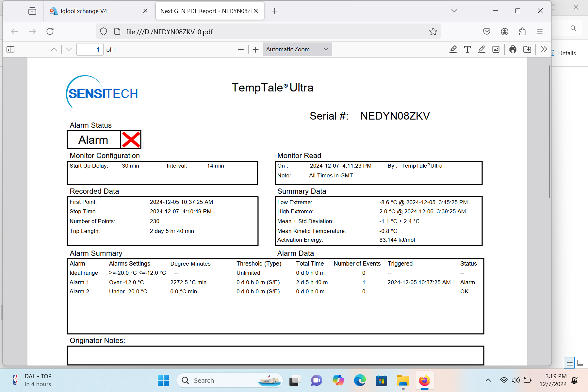This screenshot has width=588, height=392.
Task: Click the PDF vertical scrollbar
Action: coord(549,132)
